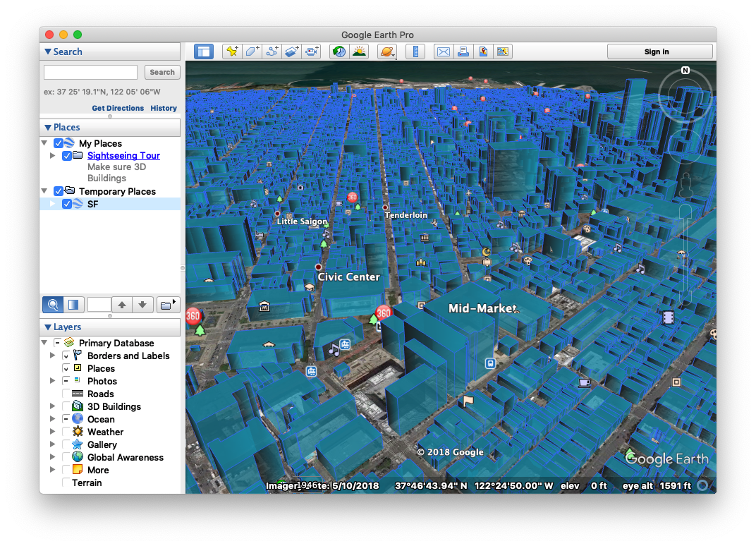Viewport: 756px width, 546px height.
Task: Click the Search button
Action: coord(162,72)
